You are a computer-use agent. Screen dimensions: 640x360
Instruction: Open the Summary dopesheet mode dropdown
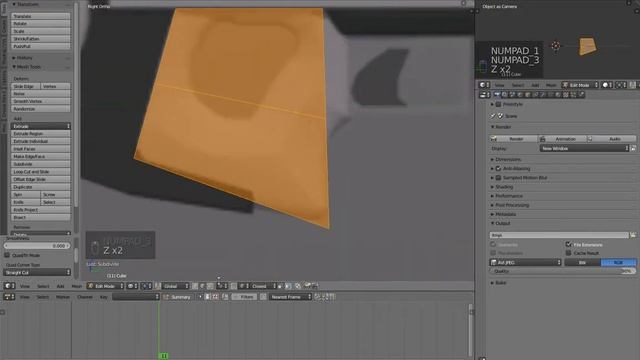coord(177,297)
